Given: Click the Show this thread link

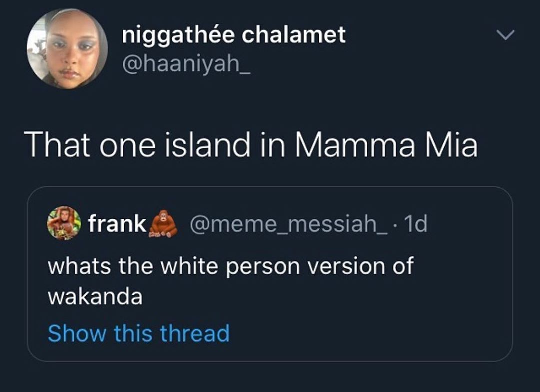Looking at the screenshot, I should pos(138,333).
